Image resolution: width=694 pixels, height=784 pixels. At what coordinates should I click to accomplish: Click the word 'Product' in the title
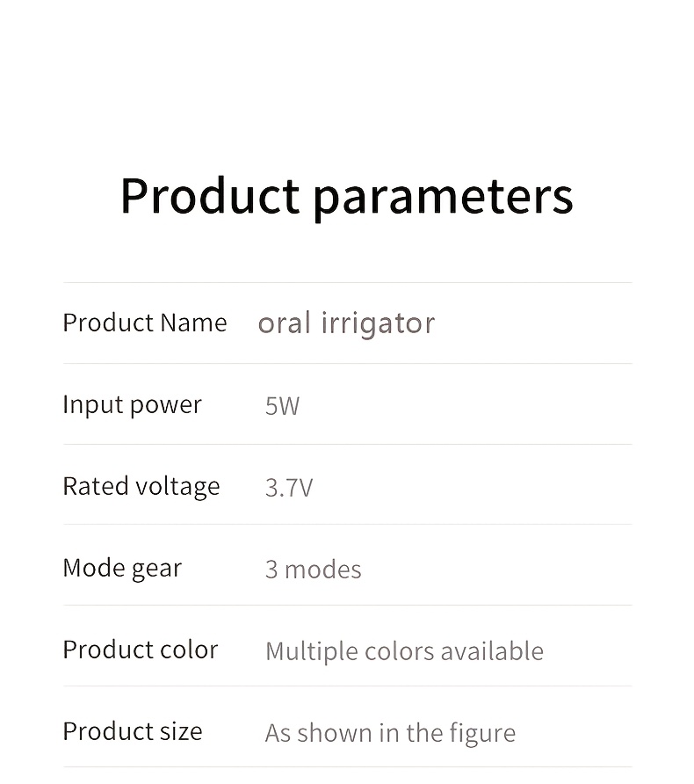(210, 195)
